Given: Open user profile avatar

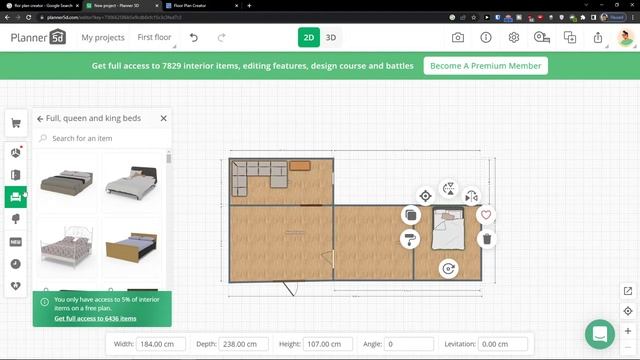Looking at the screenshot, I should click(x=625, y=38).
